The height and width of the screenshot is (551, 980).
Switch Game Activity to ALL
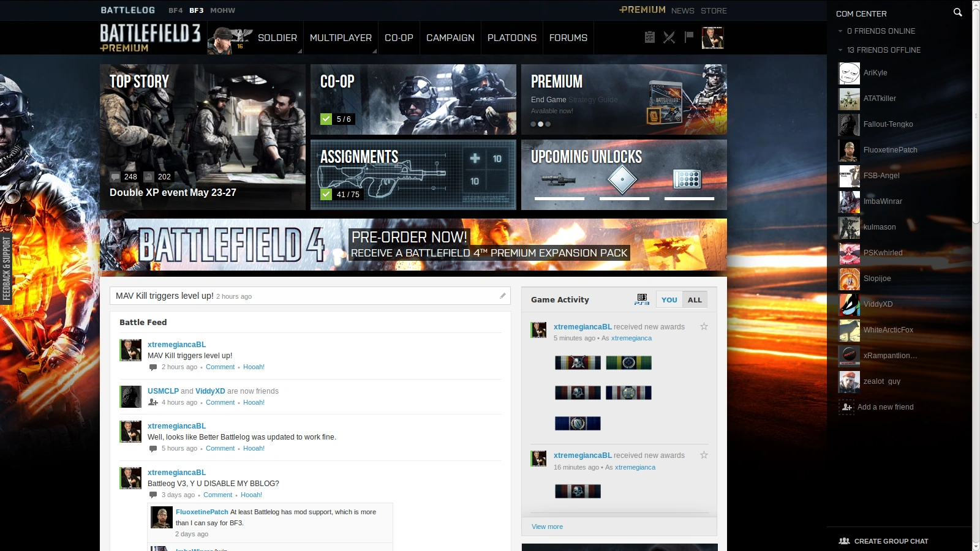point(695,300)
